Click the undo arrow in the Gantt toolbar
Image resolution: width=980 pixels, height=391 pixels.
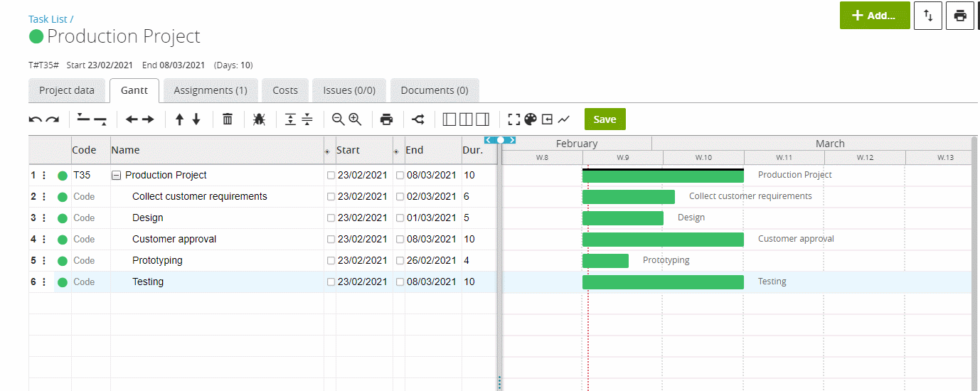(x=36, y=119)
